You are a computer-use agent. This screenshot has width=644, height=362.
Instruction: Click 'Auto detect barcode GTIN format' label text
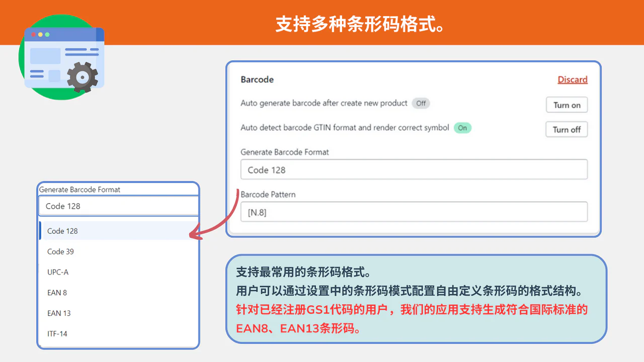[x=345, y=128]
